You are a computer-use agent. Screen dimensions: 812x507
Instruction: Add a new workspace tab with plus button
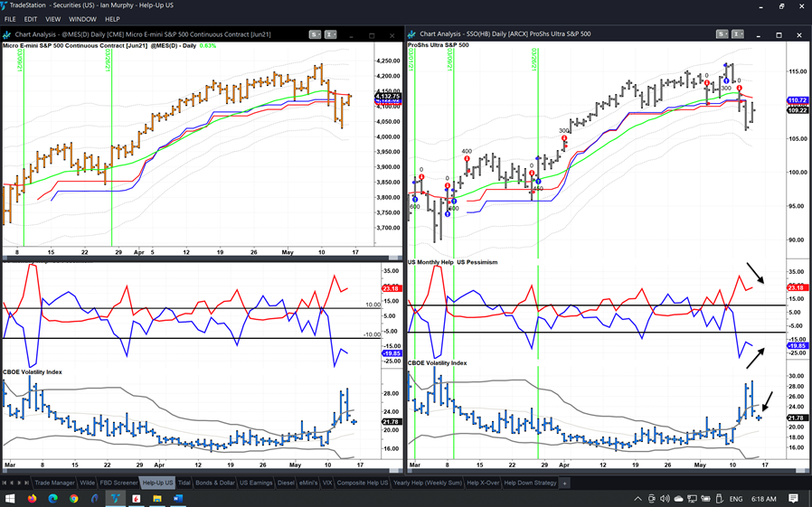coord(565,483)
